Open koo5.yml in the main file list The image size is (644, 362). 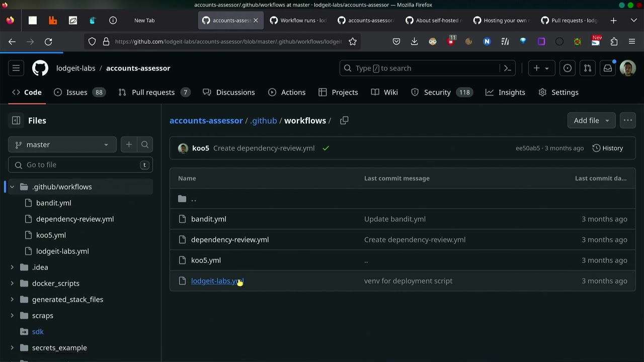tap(206, 260)
